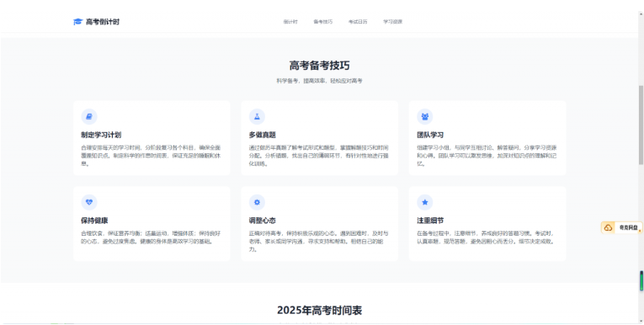Image resolution: width=644 pixels, height=325 pixels.
Task: Click description text under 调整心态
Action: [319, 241]
